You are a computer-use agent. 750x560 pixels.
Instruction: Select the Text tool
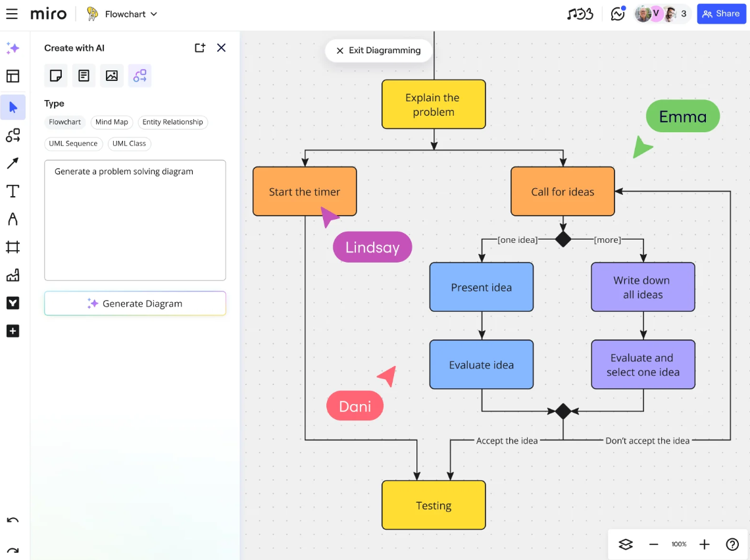13,191
